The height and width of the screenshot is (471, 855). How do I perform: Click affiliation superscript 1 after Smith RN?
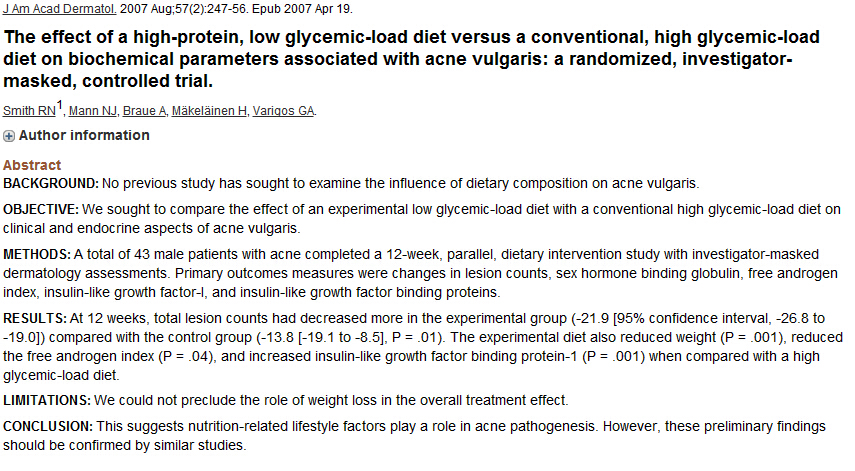click(x=60, y=105)
